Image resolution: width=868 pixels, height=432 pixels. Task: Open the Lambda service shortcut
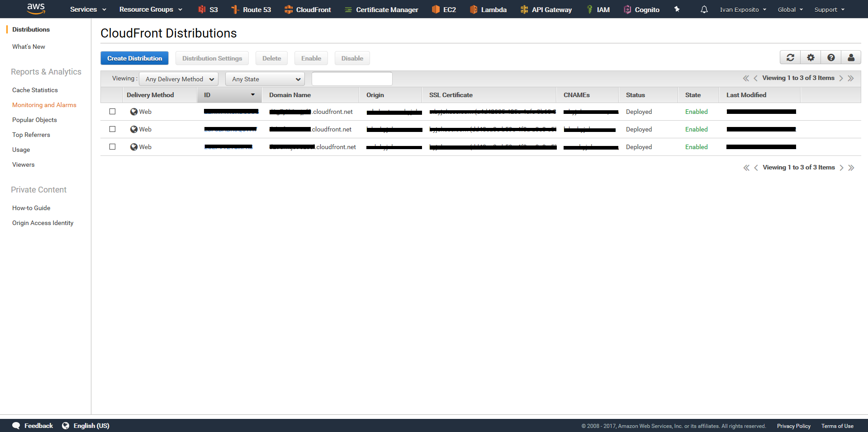[x=488, y=9]
